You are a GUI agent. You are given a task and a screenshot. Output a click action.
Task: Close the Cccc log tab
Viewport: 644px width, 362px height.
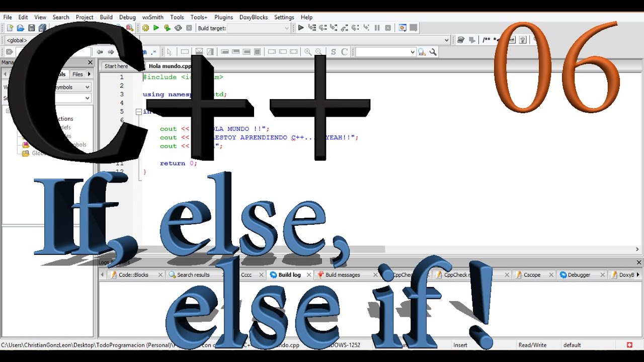coord(261,275)
